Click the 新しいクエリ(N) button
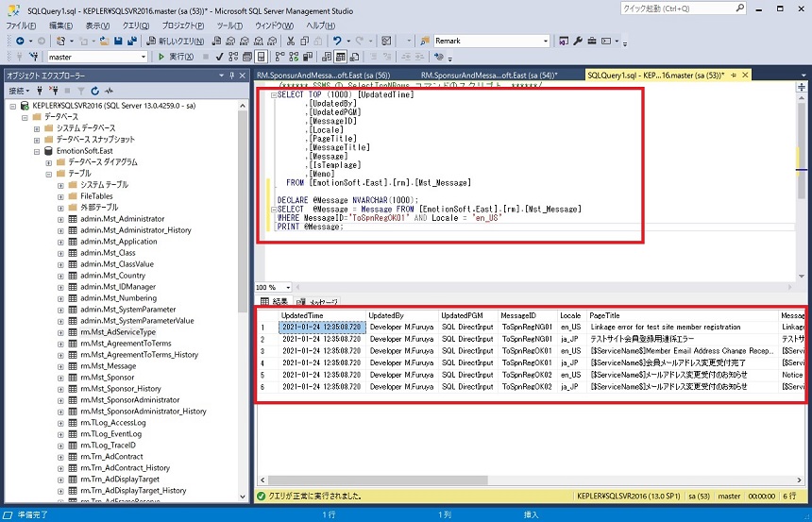Image resolution: width=812 pixels, height=522 pixels. point(176,41)
